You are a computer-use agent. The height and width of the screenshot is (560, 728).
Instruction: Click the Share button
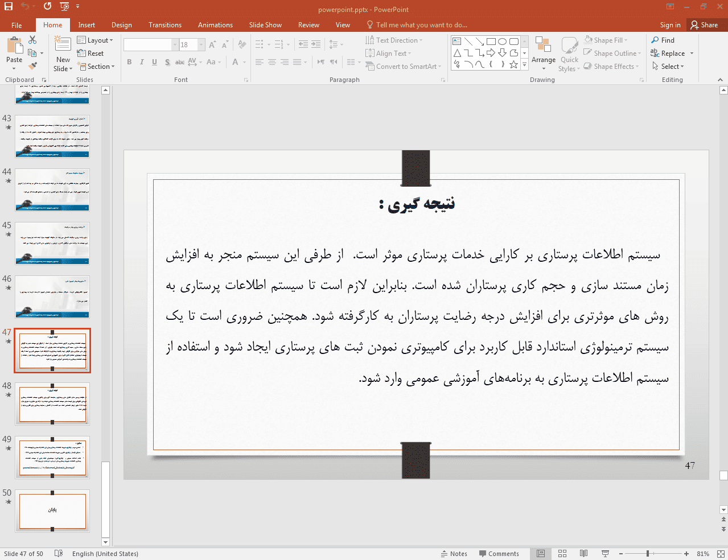click(705, 25)
